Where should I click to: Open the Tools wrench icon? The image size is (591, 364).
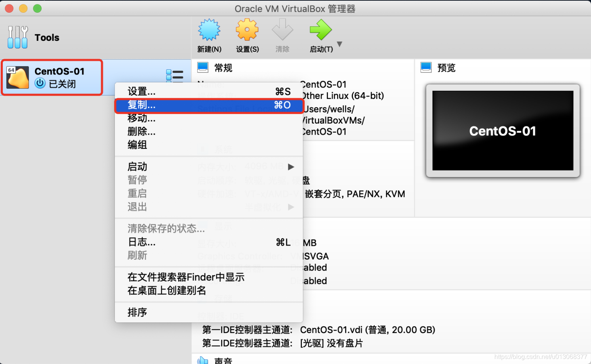pyautogui.click(x=17, y=37)
